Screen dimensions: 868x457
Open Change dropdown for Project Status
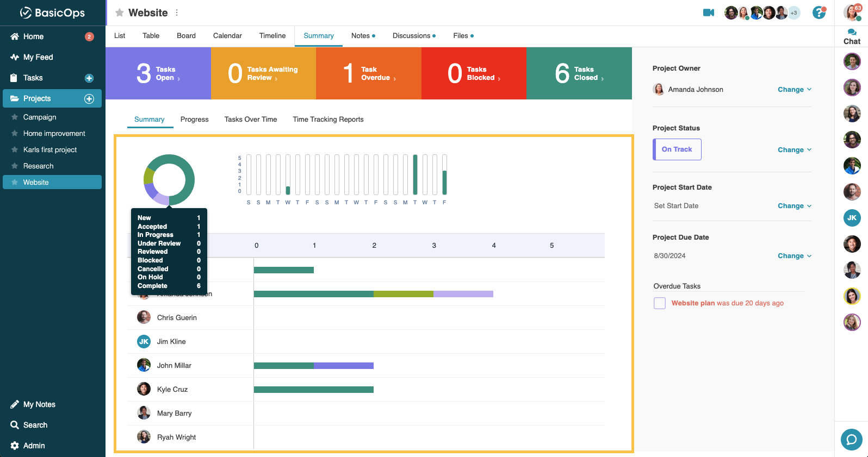(794, 150)
